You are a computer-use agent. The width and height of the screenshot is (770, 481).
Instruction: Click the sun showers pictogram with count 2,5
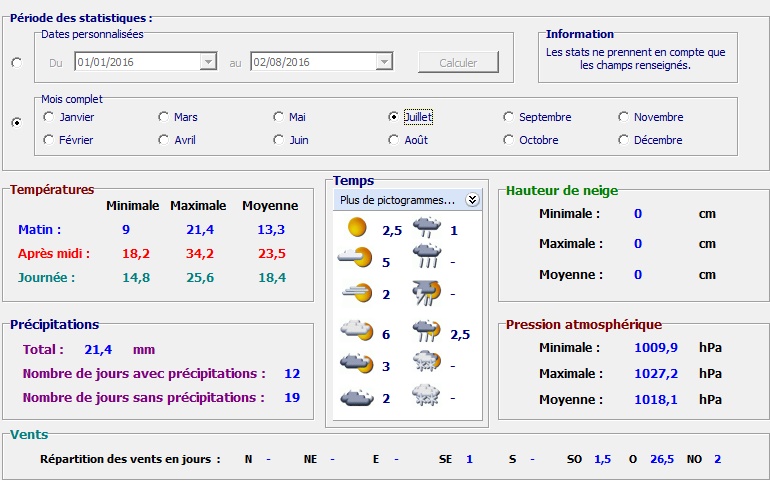pyautogui.click(x=426, y=331)
